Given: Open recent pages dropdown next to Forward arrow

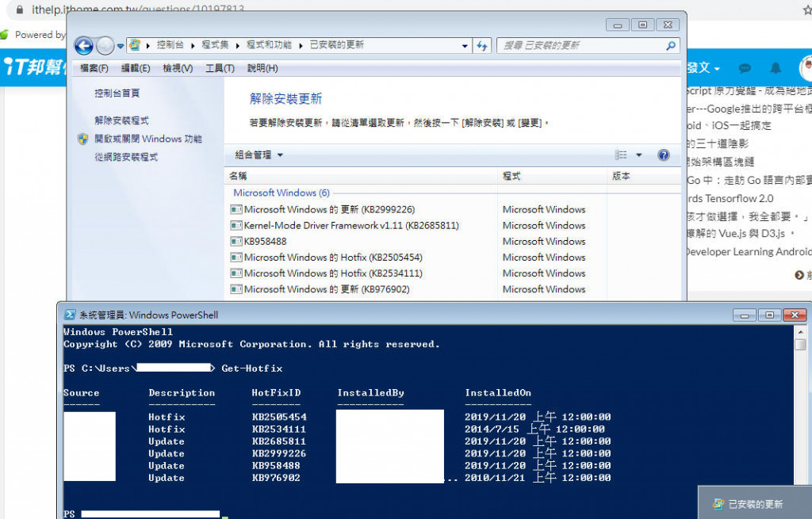Looking at the screenshot, I should (x=121, y=46).
